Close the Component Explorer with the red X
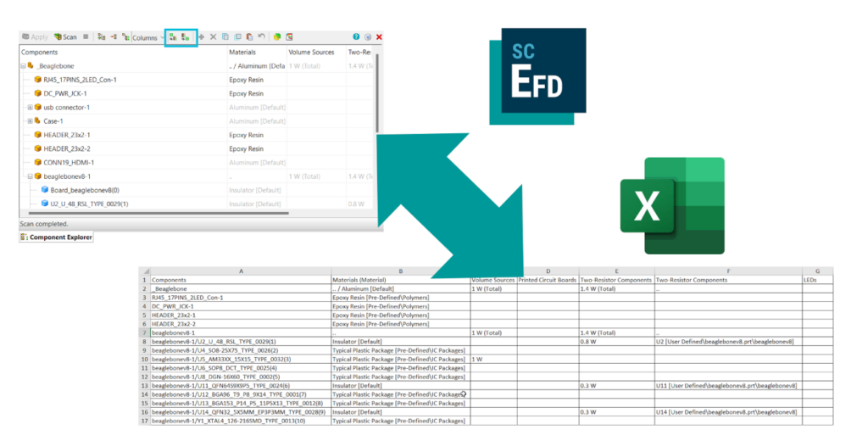 tap(379, 37)
